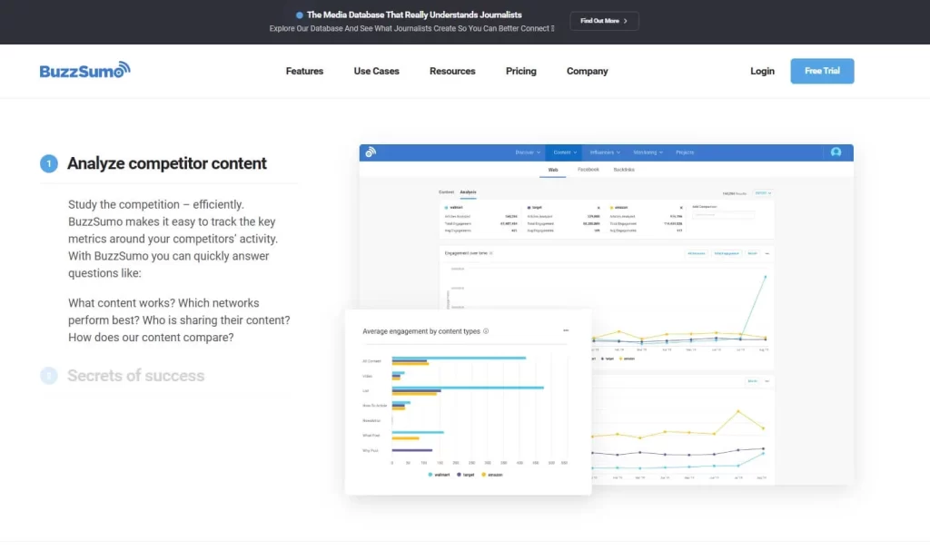The image size is (930, 560).
Task: Expand the Secrets of success section
Action: (x=136, y=376)
